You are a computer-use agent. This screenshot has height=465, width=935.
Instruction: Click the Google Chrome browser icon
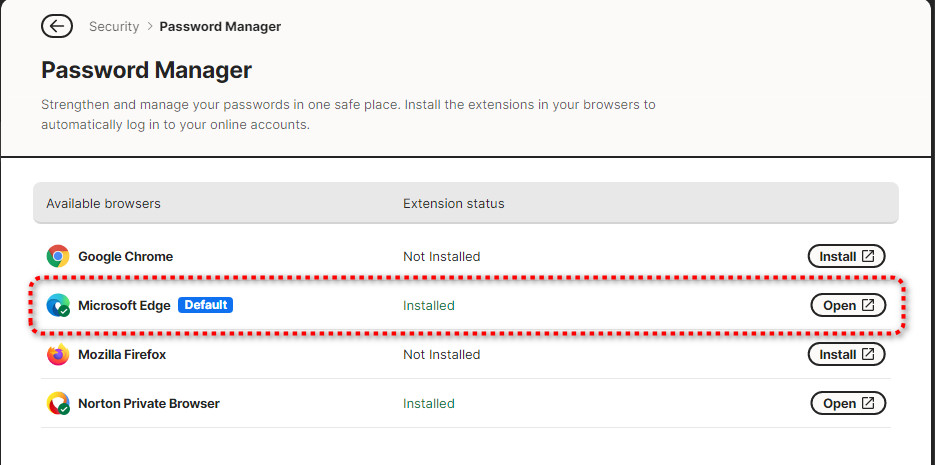coord(58,256)
